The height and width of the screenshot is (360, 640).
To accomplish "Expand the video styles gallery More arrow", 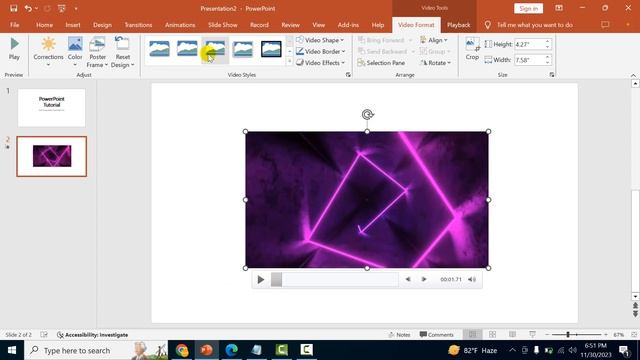I will pyautogui.click(x=289, y=62).
